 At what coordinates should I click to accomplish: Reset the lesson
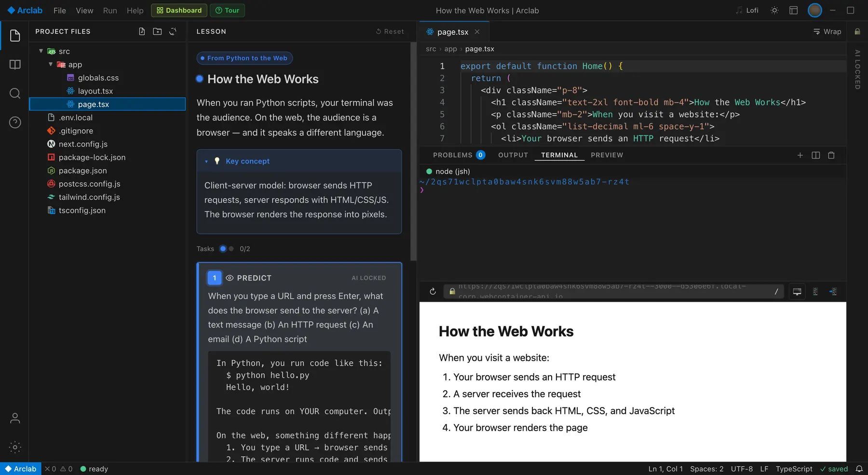[390, 31]
